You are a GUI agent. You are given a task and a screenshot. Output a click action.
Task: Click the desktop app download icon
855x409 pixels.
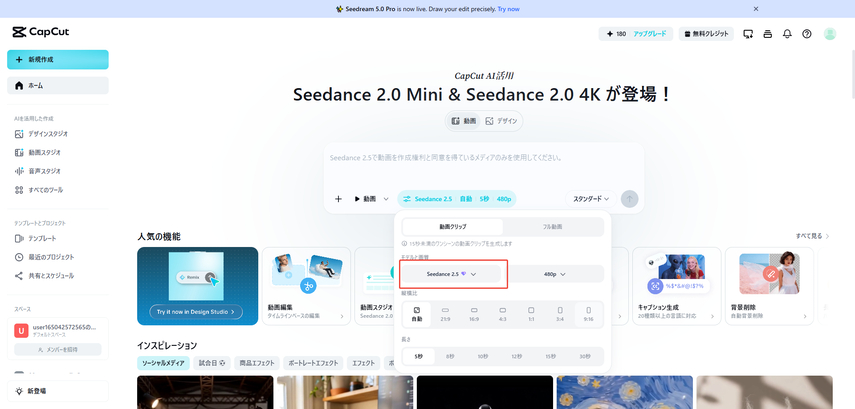748,34
